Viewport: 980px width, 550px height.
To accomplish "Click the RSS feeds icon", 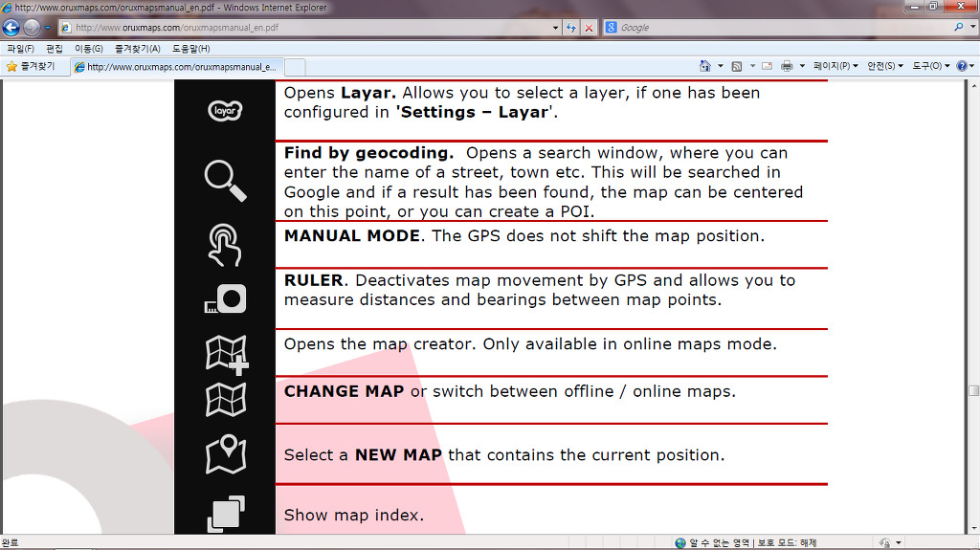I will [x=737, y=66].
